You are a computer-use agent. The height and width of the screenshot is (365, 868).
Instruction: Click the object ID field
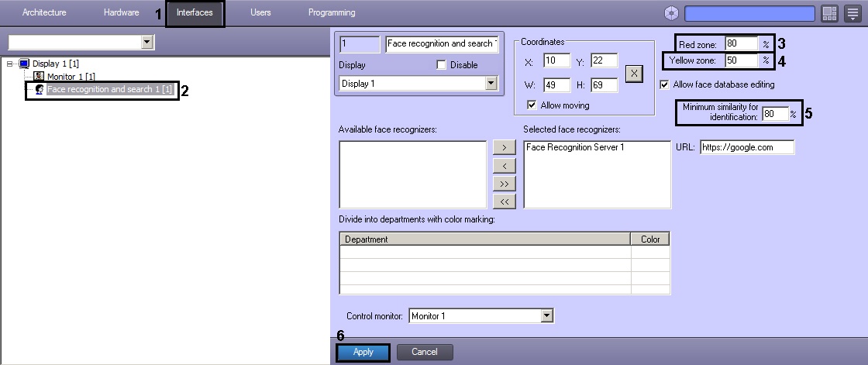tap(360, 43)
